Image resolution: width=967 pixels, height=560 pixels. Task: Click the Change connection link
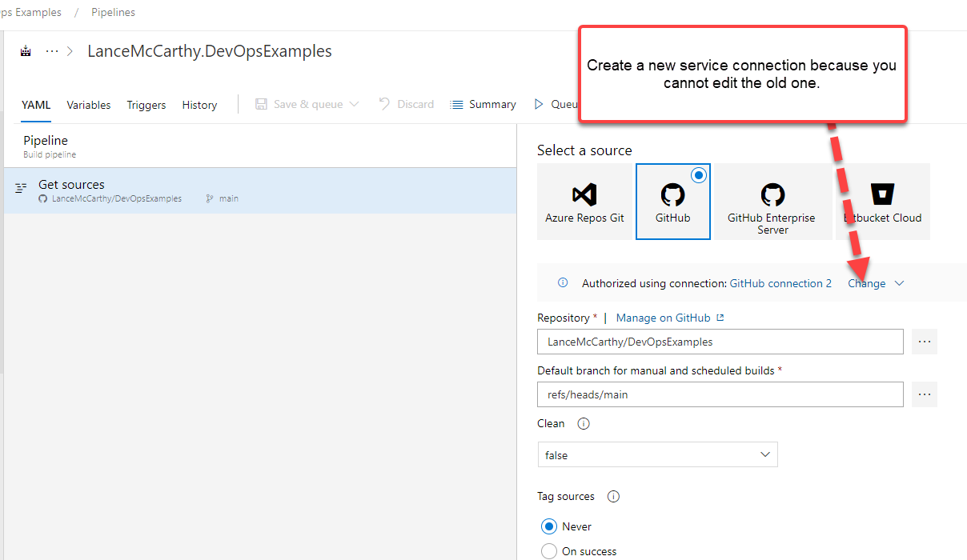point(867,283)
